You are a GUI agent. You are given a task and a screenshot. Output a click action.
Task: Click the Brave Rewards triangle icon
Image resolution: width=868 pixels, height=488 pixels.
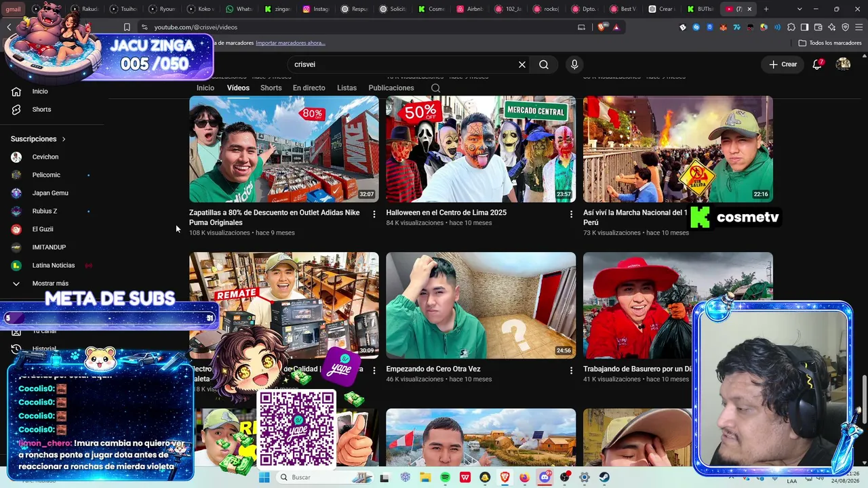point(616,27)
